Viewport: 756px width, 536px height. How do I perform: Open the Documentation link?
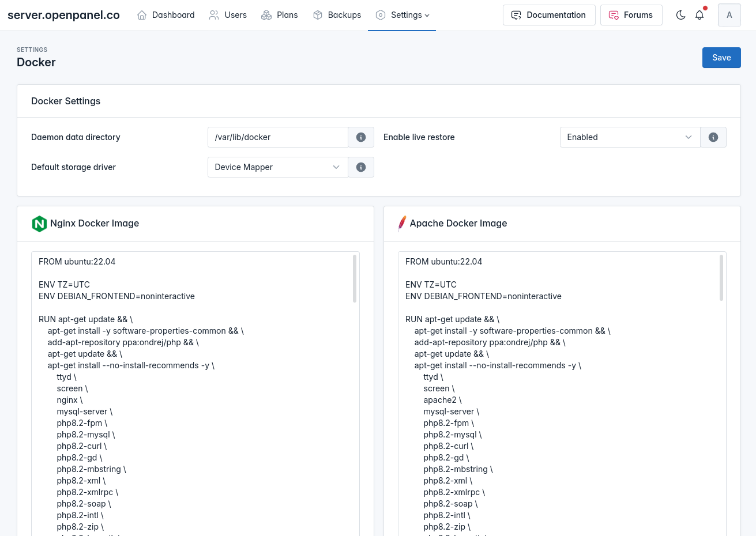point(548,15)
